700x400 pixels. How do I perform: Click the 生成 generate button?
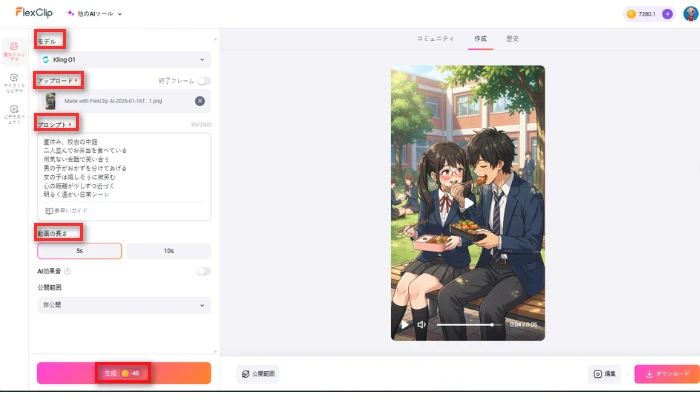124,373
